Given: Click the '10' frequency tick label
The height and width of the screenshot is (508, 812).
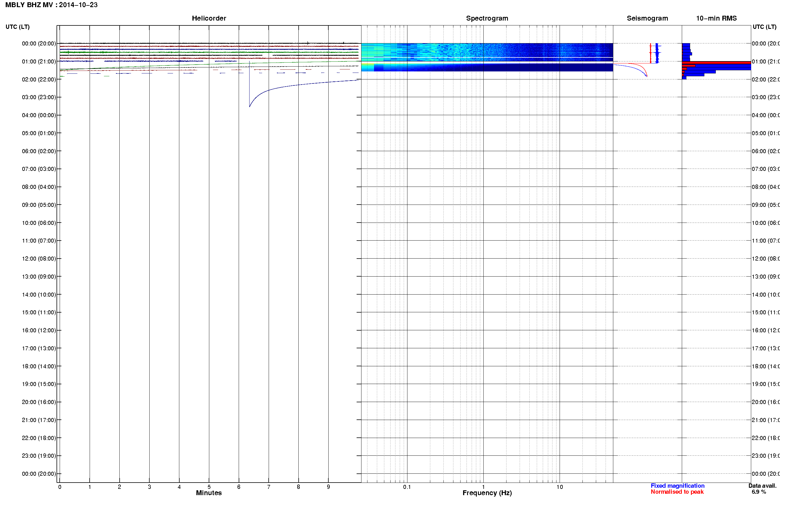Looking at the screenshot, I should point(560,487).
